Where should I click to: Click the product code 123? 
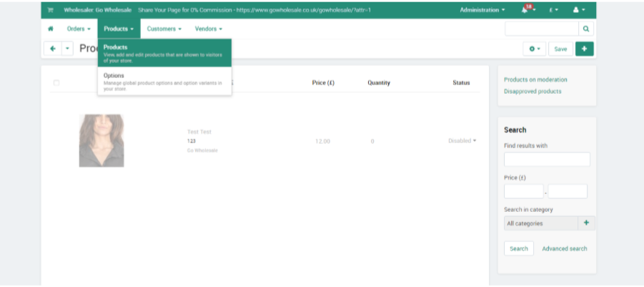click(x=192, y=141)
